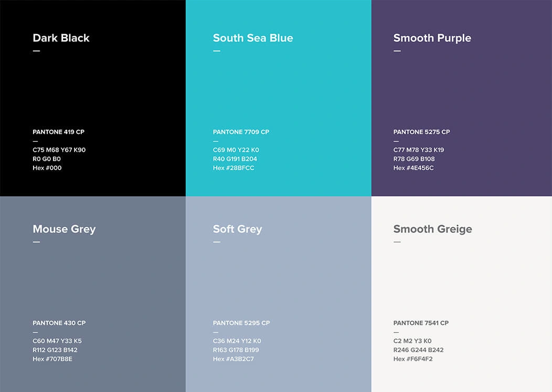Click the Hex #000 value
This screenshot has height=392, width=552.
[47, 168]
